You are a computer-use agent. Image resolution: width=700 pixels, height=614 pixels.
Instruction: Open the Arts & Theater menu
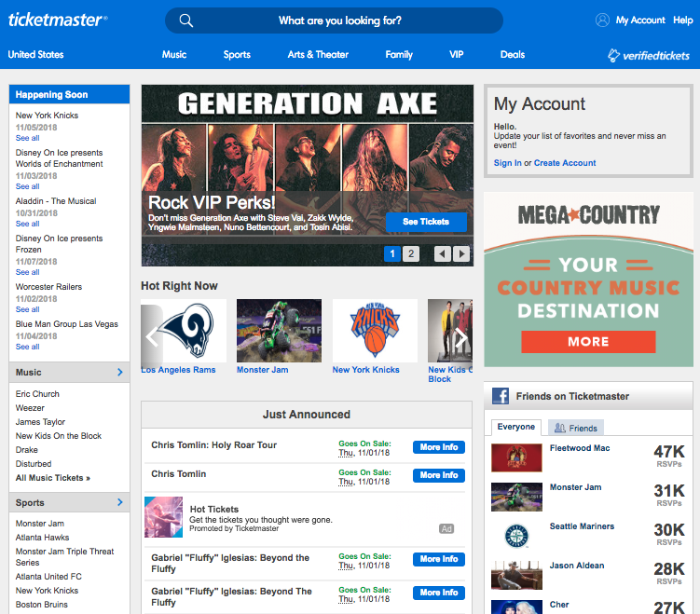[318, 54]
